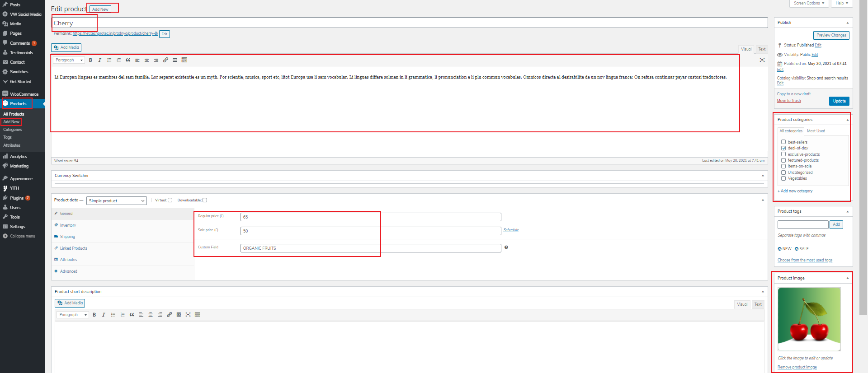Insert blockquote in the main description editor
868x373 pixels.
pyautogui.click(x=128, y=60)
